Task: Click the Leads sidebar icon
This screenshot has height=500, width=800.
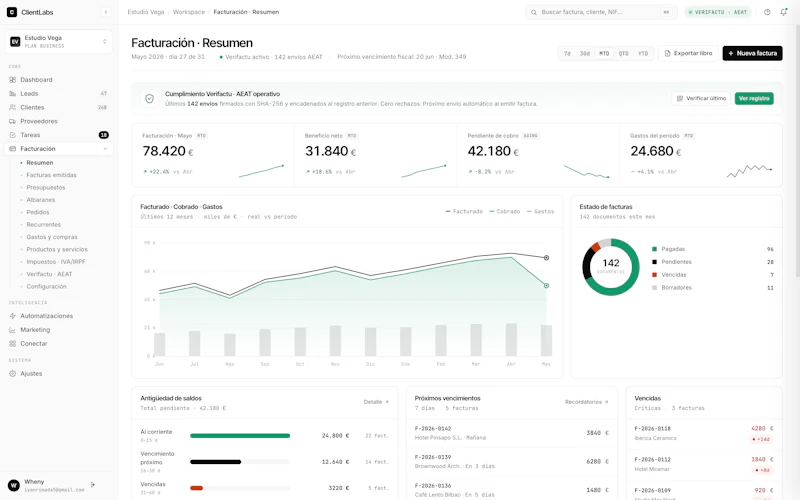Action: (12, 93)
